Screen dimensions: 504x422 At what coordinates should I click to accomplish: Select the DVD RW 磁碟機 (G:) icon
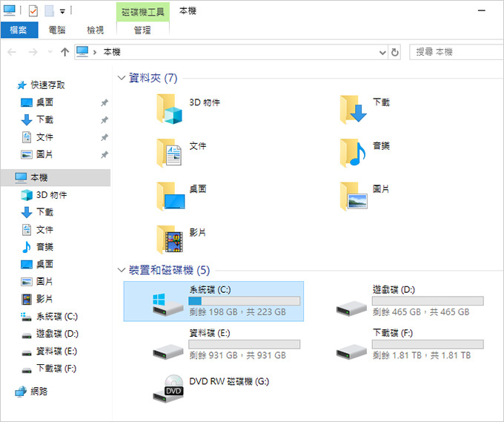click(x=168, y=389)
